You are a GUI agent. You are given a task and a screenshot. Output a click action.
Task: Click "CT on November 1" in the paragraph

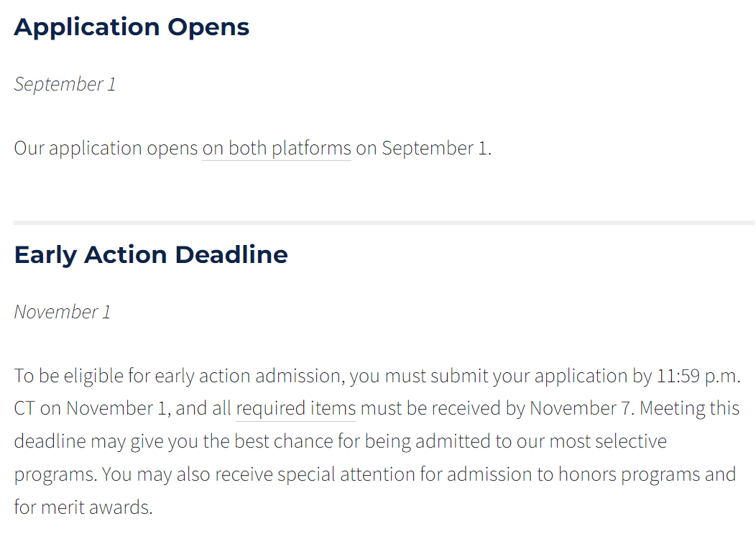point(92,409)
